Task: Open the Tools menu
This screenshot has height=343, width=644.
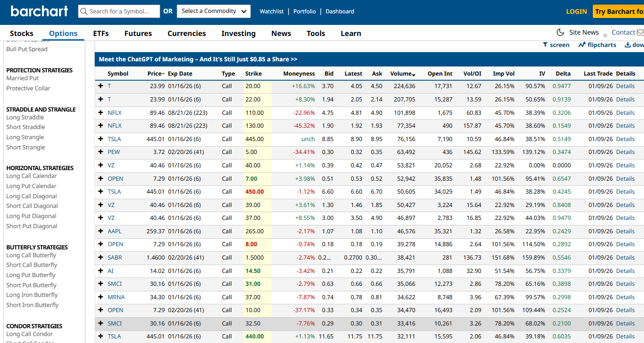Action: (316, 33)
